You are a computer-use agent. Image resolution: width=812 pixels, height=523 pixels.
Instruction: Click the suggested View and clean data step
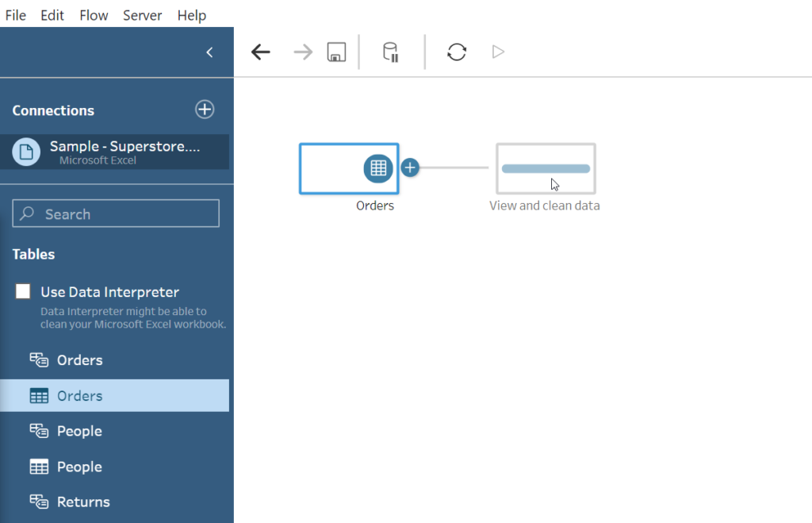click(546, 168)
